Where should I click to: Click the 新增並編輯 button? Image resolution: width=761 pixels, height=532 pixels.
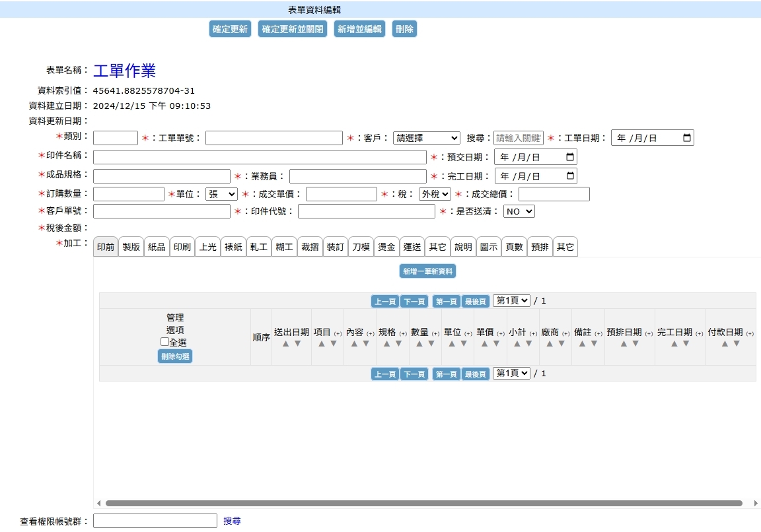tap(359, 29)
